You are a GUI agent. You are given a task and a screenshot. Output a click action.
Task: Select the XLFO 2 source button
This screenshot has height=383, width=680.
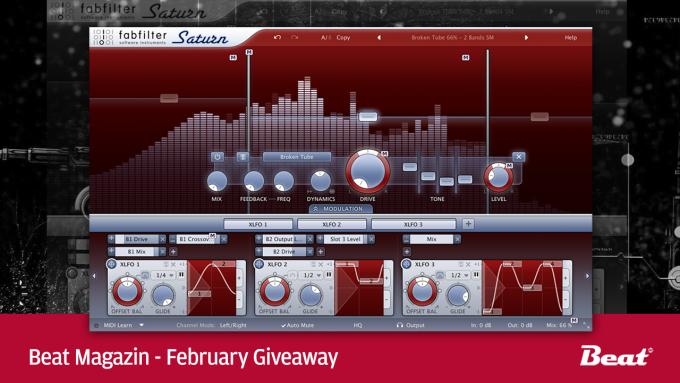point(332,224)
